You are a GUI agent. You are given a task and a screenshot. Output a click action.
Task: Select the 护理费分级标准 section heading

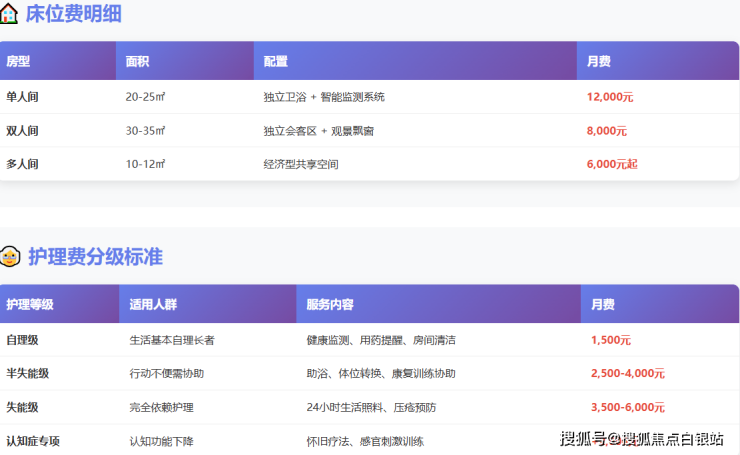pos(95,257)
